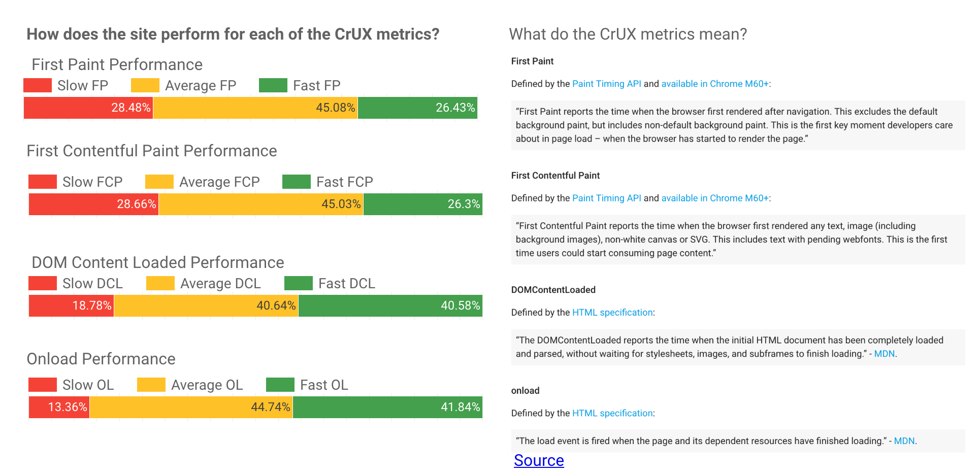This screenshot has height=475, width=980.
Task: Click the red Slow FCP legend swatch
Action: (x=43, y=182)
